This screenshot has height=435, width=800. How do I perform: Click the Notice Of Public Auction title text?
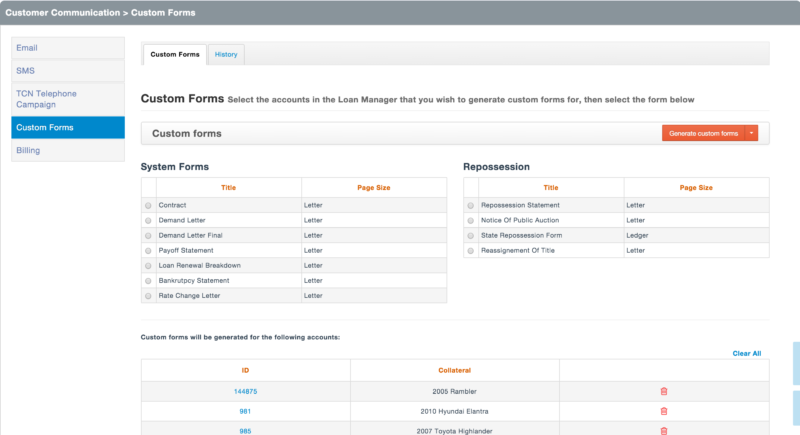tap(520, 220)
